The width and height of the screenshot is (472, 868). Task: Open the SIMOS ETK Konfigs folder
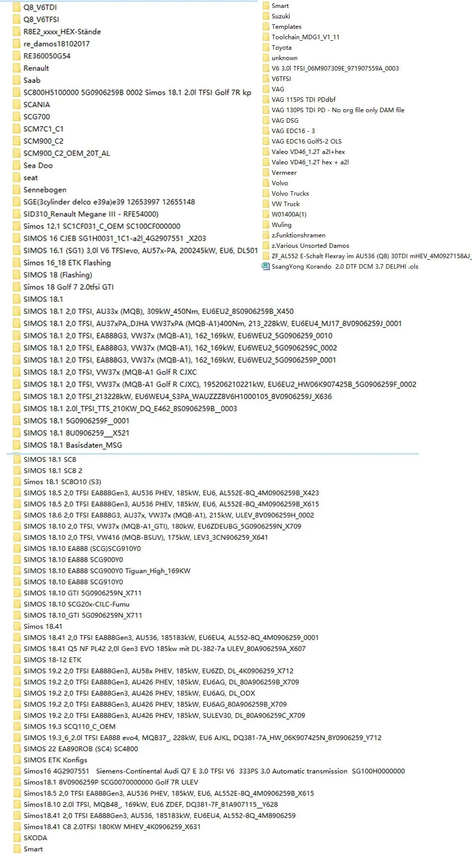pyautogui.click(x=55, y=760)
